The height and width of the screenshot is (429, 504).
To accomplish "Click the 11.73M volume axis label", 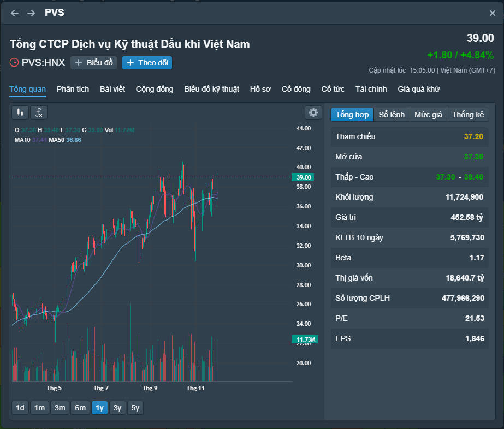I will (x=305, y=339).
